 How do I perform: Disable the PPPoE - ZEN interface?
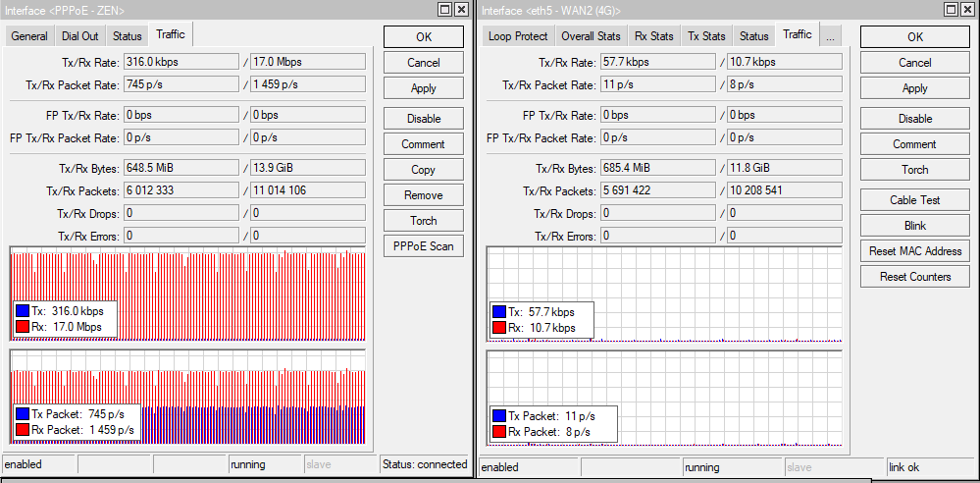(x=424, y=118)
